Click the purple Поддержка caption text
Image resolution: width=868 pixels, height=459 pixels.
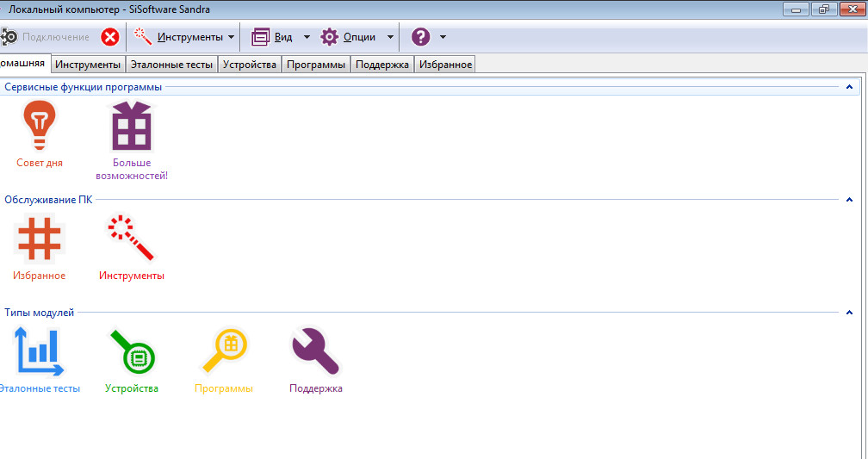click(x=316, y=388)
